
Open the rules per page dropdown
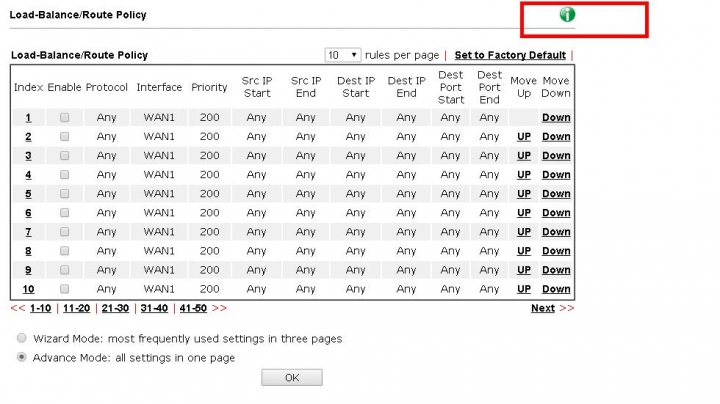point(343,55)
